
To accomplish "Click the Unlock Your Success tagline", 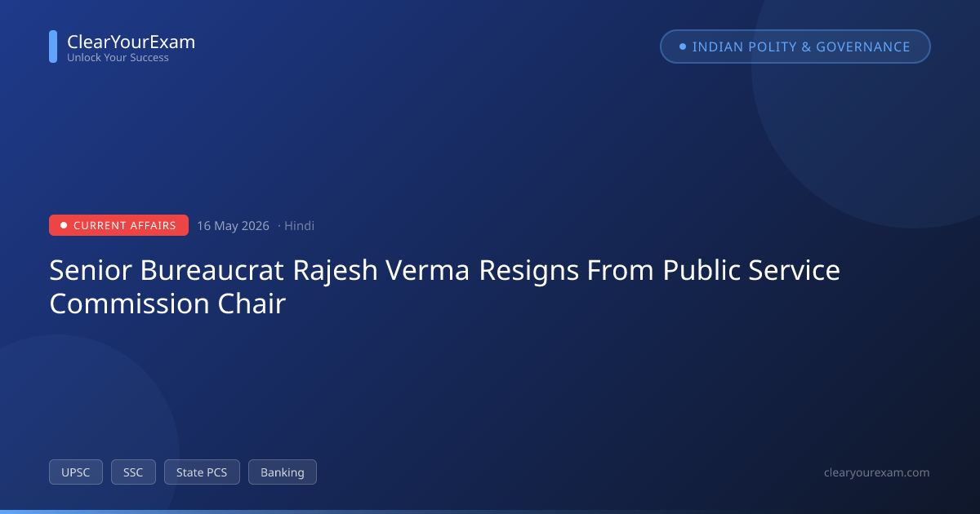I will pyautogui.click(x=118, y=58).
